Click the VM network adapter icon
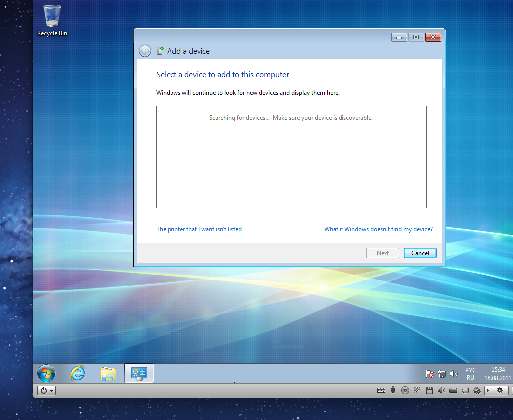 point(453,390)
